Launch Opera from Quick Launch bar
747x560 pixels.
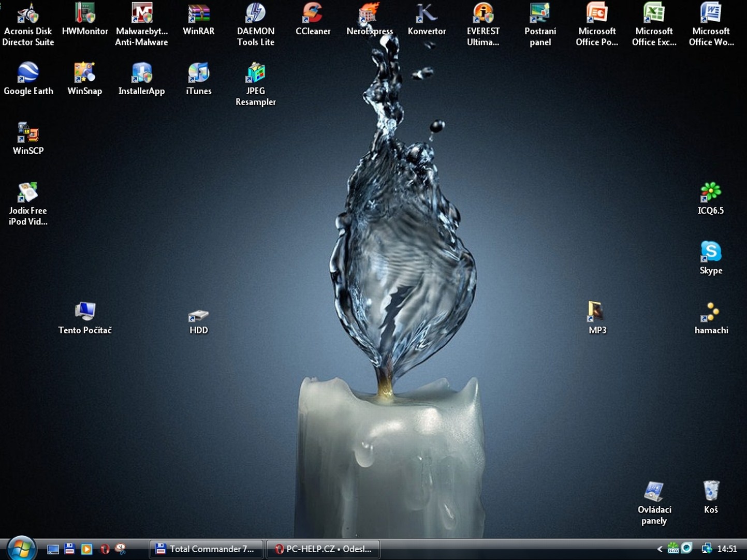pos(105,549)
